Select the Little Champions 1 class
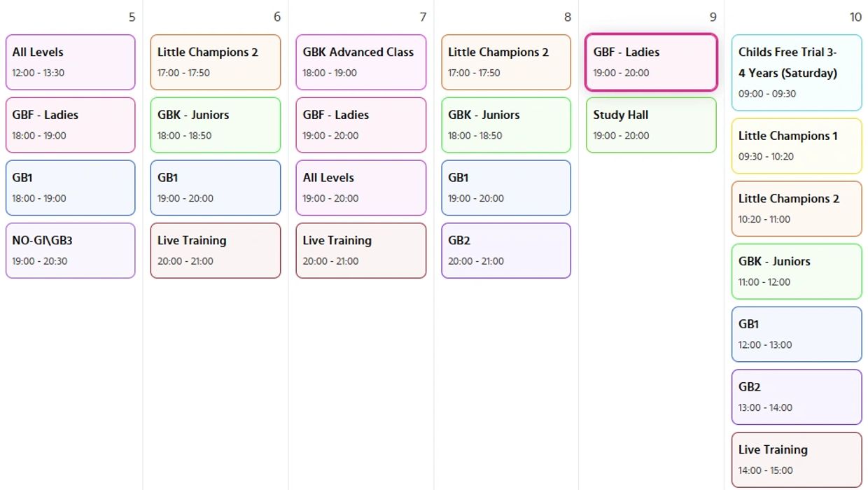The image size is (868, 490). coord(796,146)
